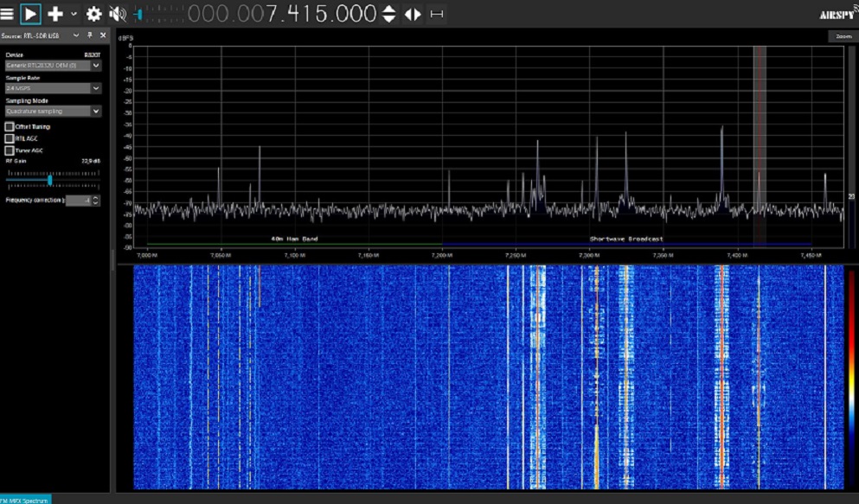Click the plus icon to add a panel

(x=55, y=14)
